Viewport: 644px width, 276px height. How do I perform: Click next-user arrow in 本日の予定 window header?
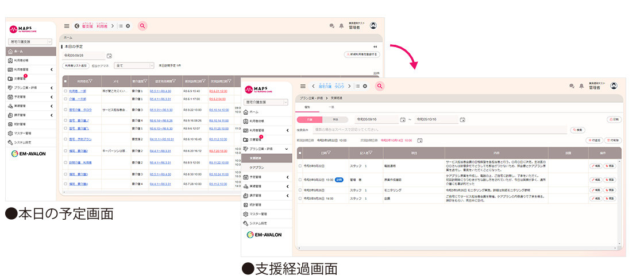(x=113, y=26)
